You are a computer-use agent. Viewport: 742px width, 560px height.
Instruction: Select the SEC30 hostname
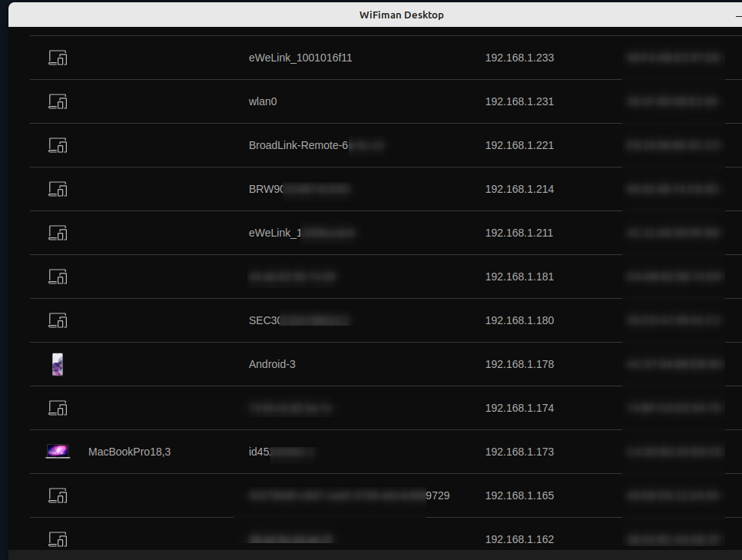[x=299, y=320]
